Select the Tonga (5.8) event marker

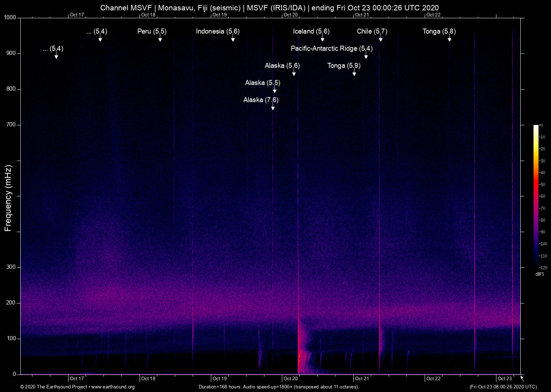(439, 31)
